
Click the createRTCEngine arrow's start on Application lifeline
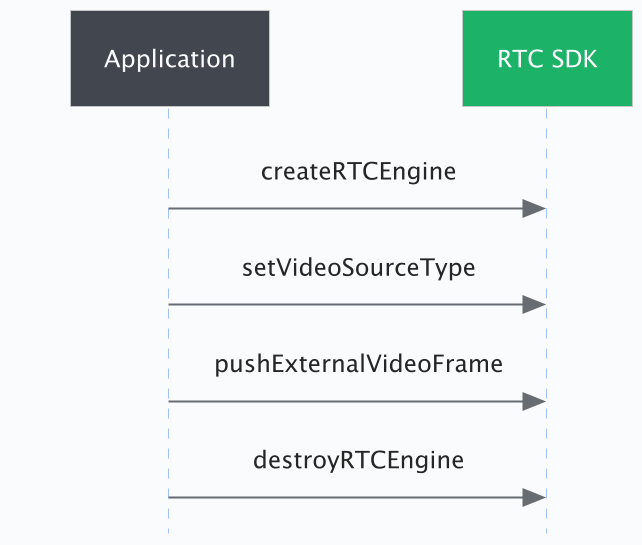point(170,208)
